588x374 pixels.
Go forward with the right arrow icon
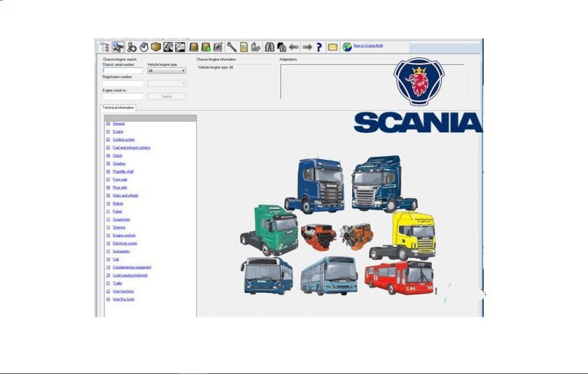[307, 47]
